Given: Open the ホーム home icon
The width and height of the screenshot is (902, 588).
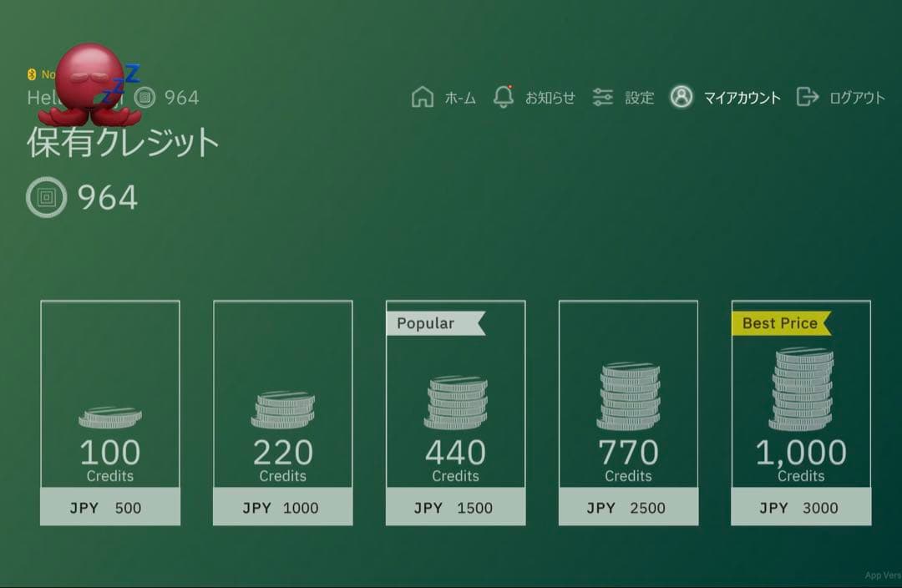Looking at the screenshot, I should tap(423, 97).
